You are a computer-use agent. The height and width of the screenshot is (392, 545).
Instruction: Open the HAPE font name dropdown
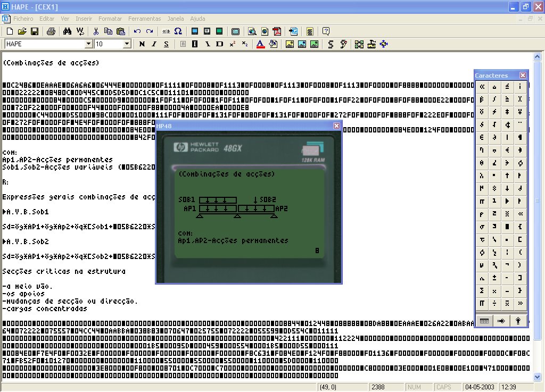89,44
